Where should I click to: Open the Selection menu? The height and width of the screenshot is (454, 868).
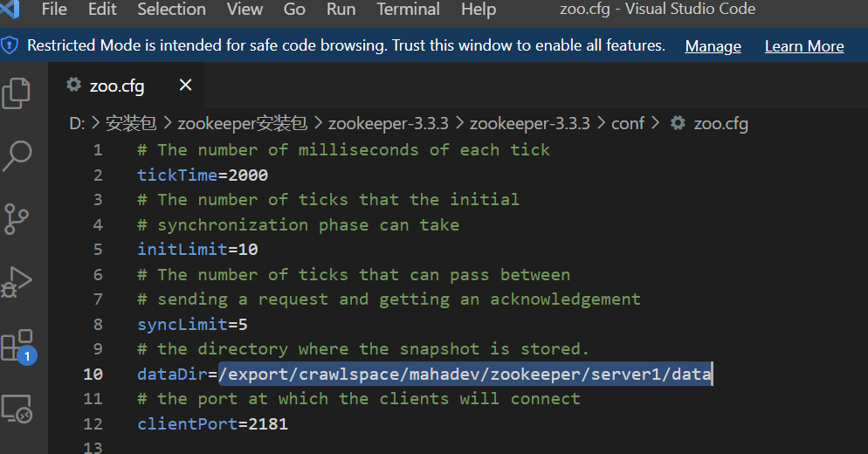(x=172, y=9)
